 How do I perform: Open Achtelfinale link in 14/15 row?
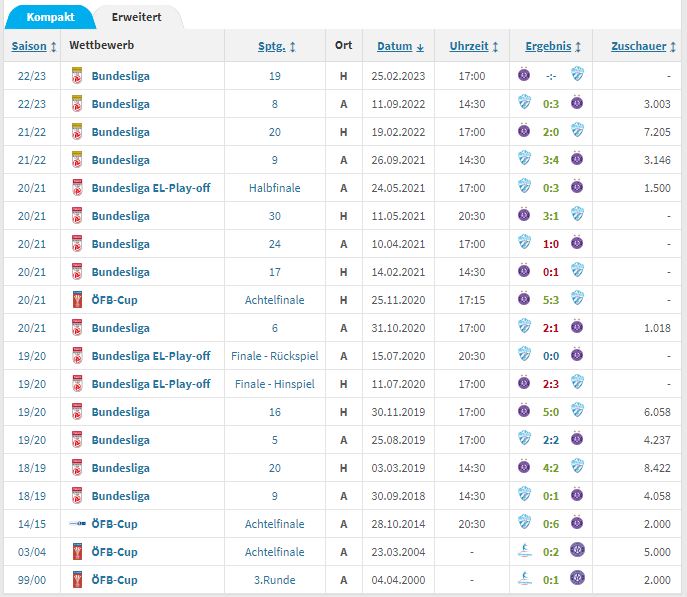point(275,524)
